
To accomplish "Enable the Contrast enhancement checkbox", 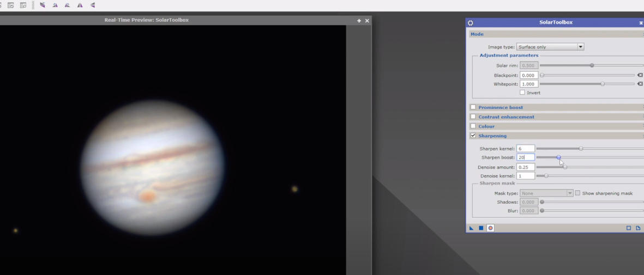I will [473, 117].
